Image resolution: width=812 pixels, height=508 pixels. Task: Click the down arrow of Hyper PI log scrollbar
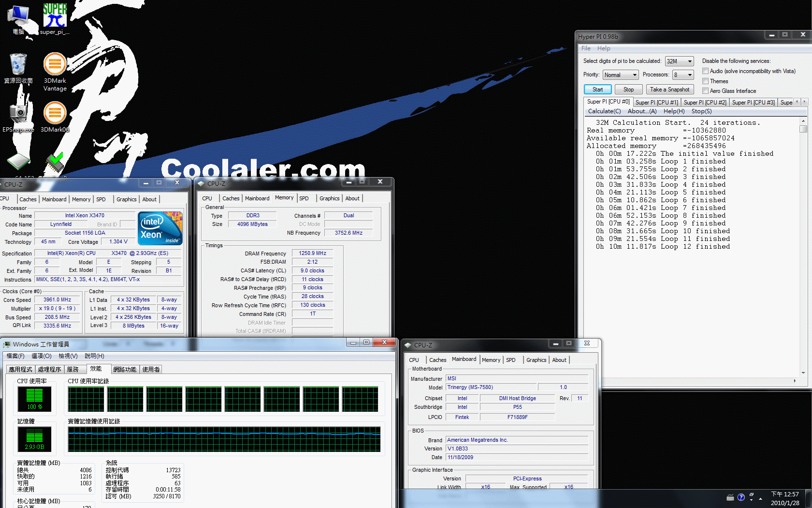tap(803, 373)
